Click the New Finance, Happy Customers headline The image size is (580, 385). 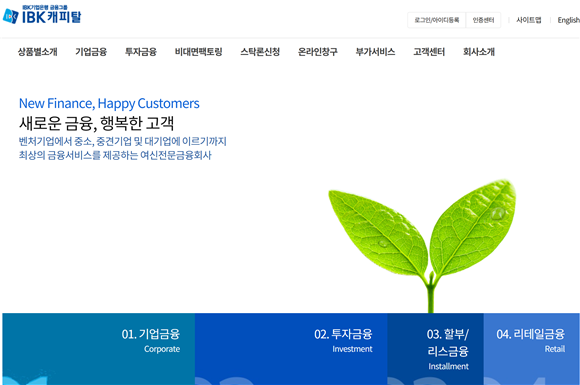point(109,103)
